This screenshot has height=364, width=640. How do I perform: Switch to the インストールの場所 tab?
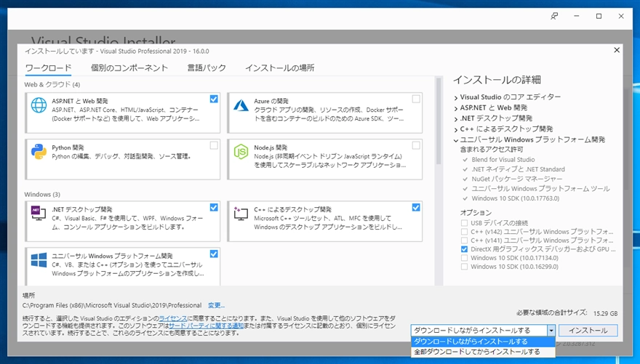point(279,68)
